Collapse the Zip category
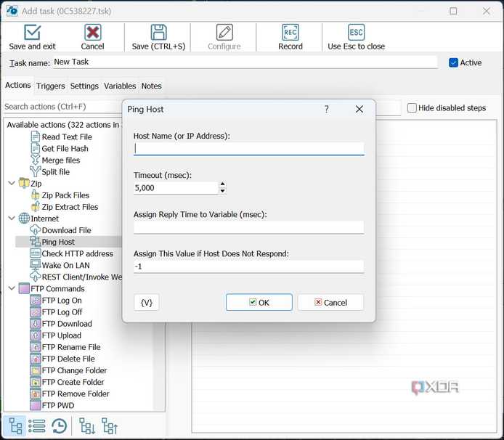504x440 pixels. tap(12, 183)
